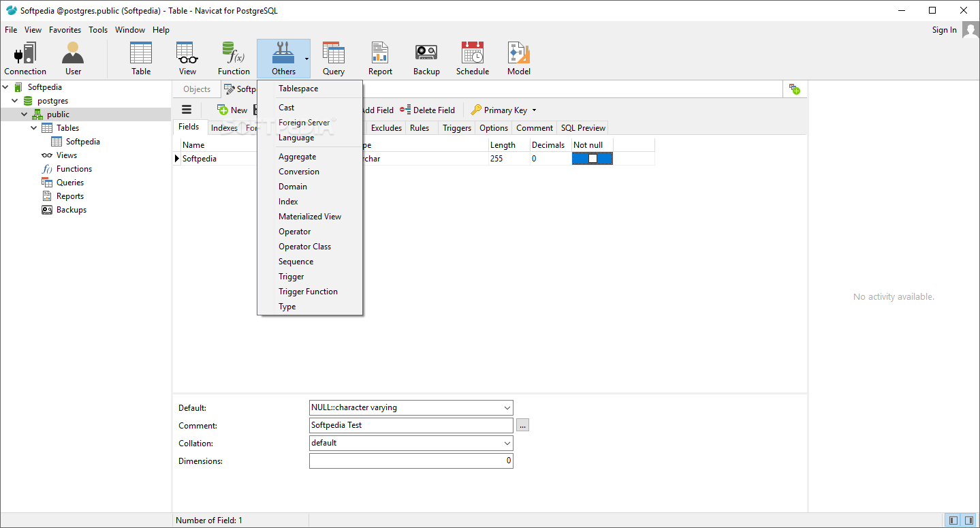Image resolution: width=980 pixels, height=528 pixels.
Task: Open the Tools menu
Action: point(98,30)
